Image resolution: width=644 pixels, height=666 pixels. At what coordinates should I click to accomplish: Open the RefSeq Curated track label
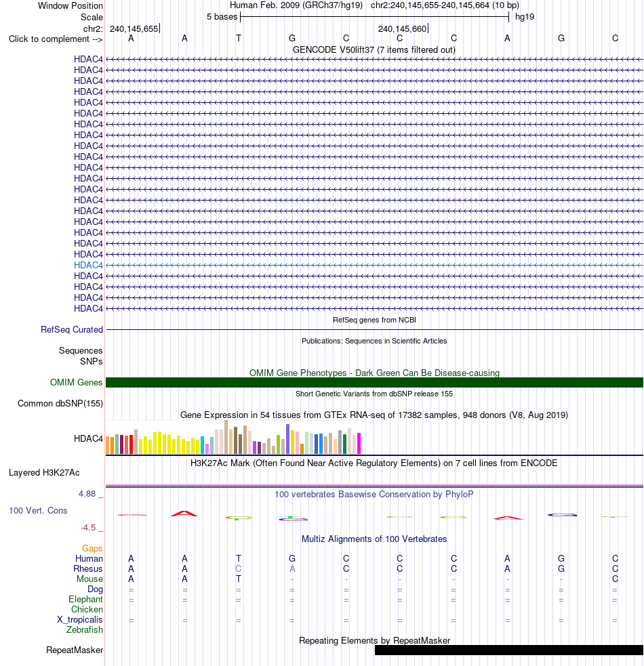tap(72, 329)
